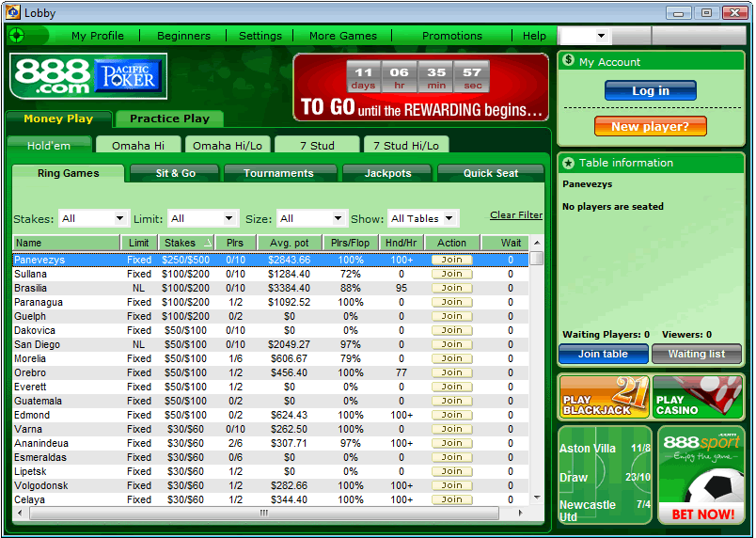Open the Show All Tables dropdown
Image resolution: width=756 pixels, height=538 pixels.
(x=423, y=218)
